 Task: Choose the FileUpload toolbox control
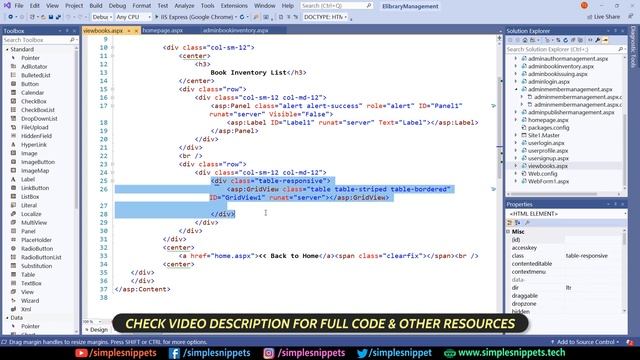(x=35, y=127)
